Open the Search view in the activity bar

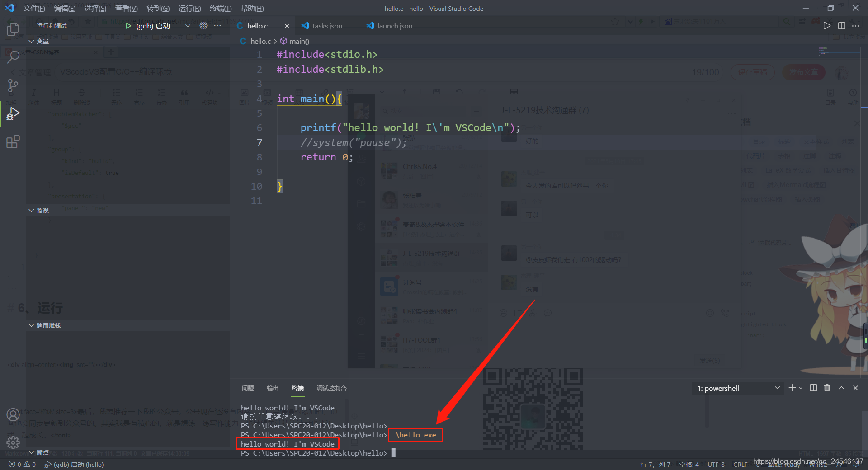tap(13, 57)
